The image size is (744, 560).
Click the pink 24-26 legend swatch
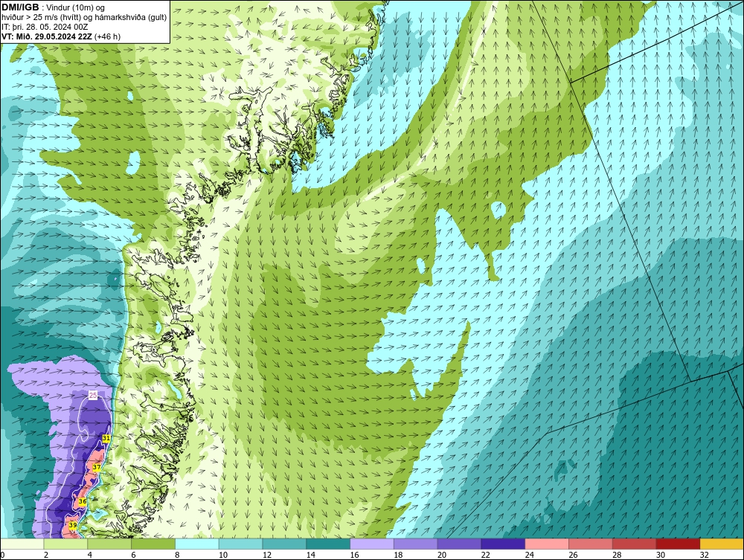(x=547, y=544)
